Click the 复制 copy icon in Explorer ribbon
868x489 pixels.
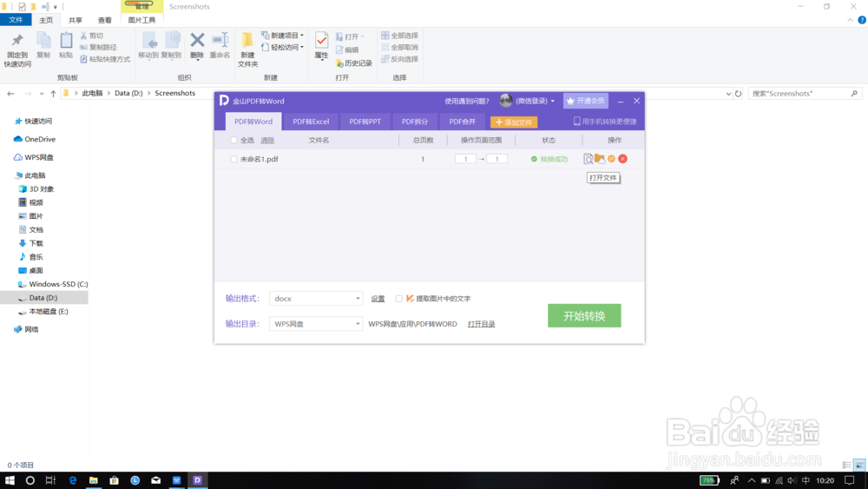(x=43, y=41)
